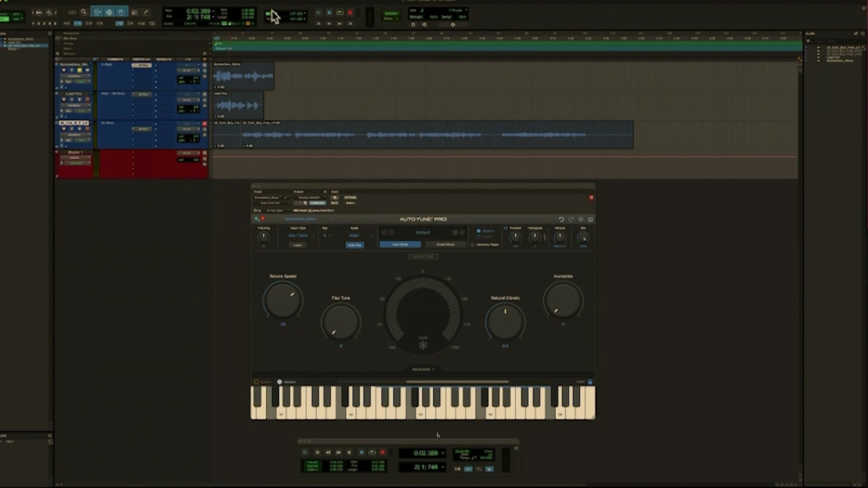
Task: Click Record in floating transport window
Action: click(382, 452)
